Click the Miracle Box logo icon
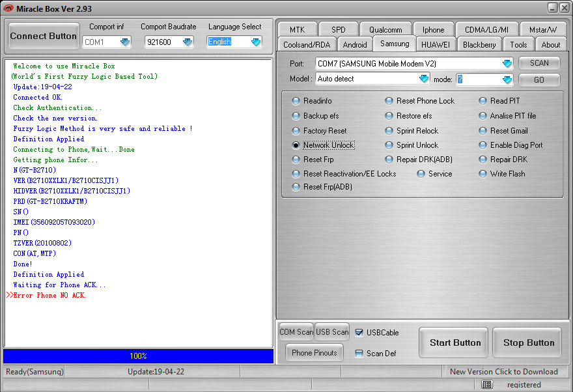Screen dimensions: 573x392 [8, 8]
